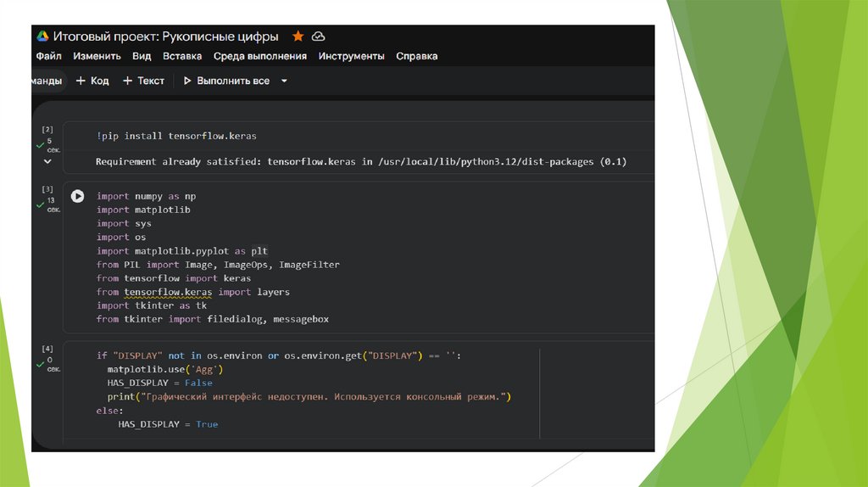Add a code cell with + Код
868x487 pixels.
click(x=92, y=81)
